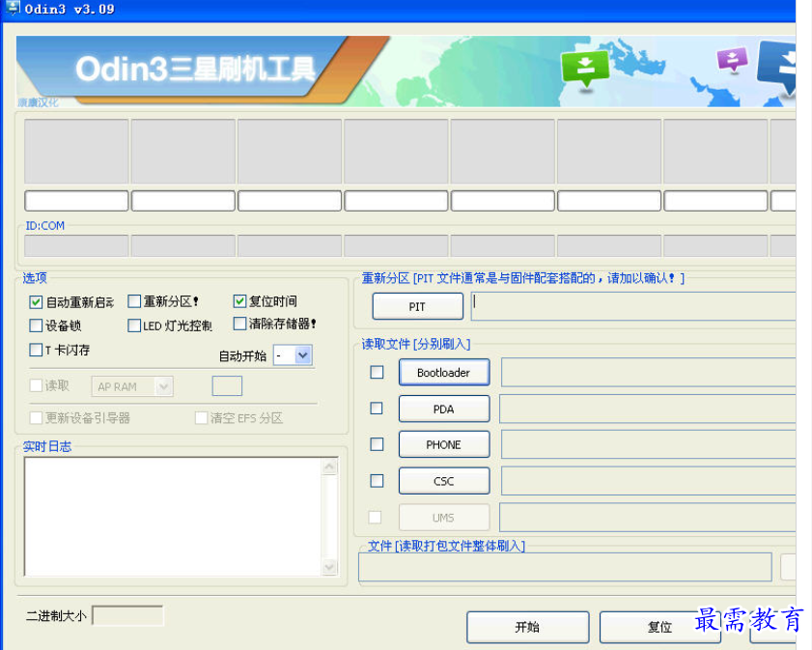Click the ID:COM label
The image size is (812, 650).
[45, 226]
